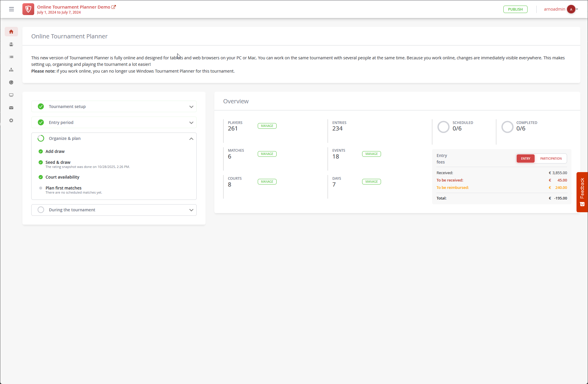Click the Feedback side tab

582,192
